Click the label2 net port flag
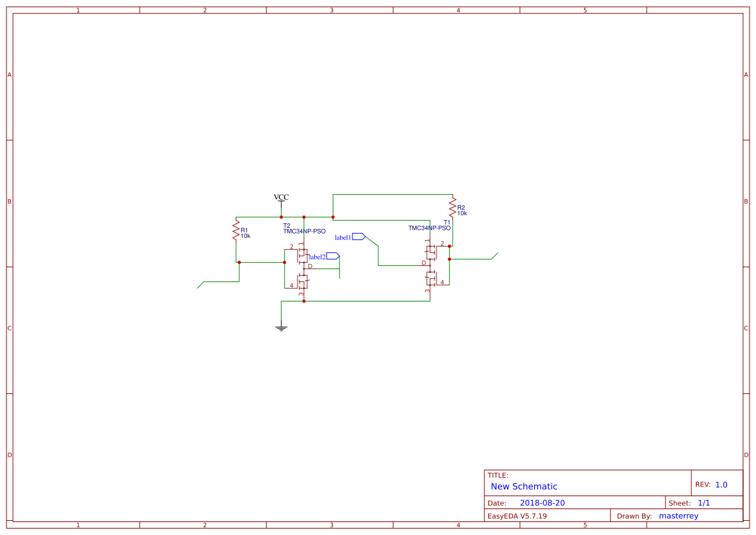Image resolution: width=756 pixels, height=535 pixels. click(x=333, y=256)
